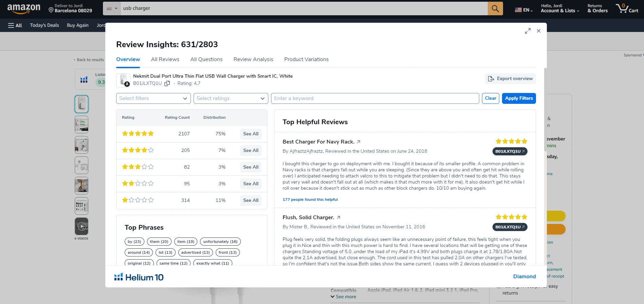Viewport: 644px width, 304px height.
Task: Click the Helium 10 logo in modal footer
Action: [x=139, y=277]
